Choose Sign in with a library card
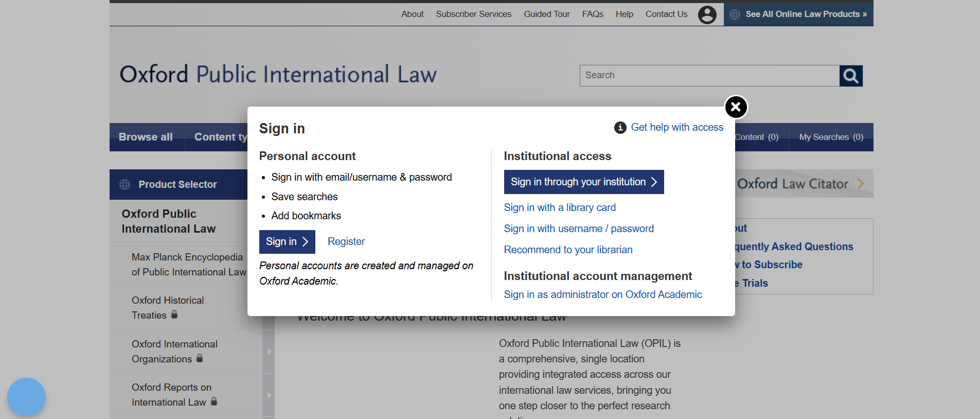The height and width of the screenshot is (419, 980). point(560,207)
